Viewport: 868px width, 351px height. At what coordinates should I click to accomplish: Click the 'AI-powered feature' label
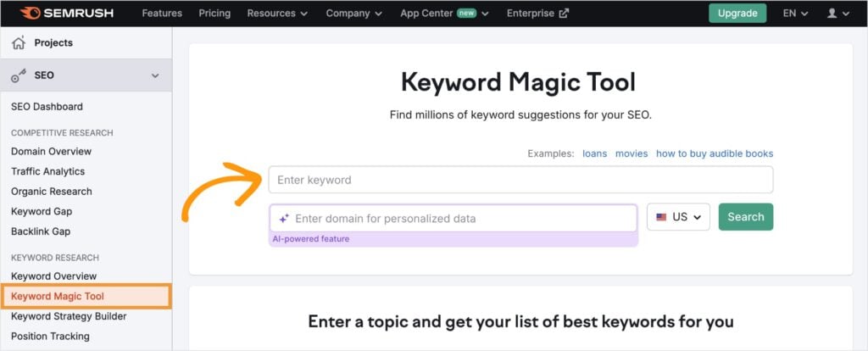click(311, 239)
